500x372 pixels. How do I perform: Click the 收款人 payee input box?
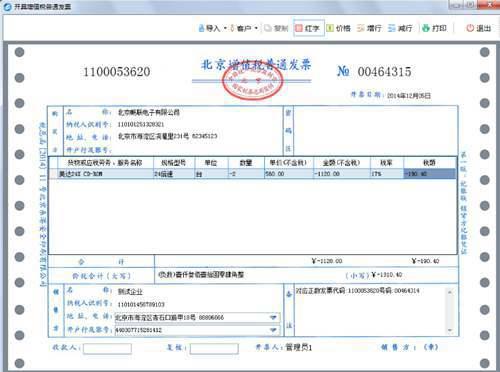pos(107,349)
